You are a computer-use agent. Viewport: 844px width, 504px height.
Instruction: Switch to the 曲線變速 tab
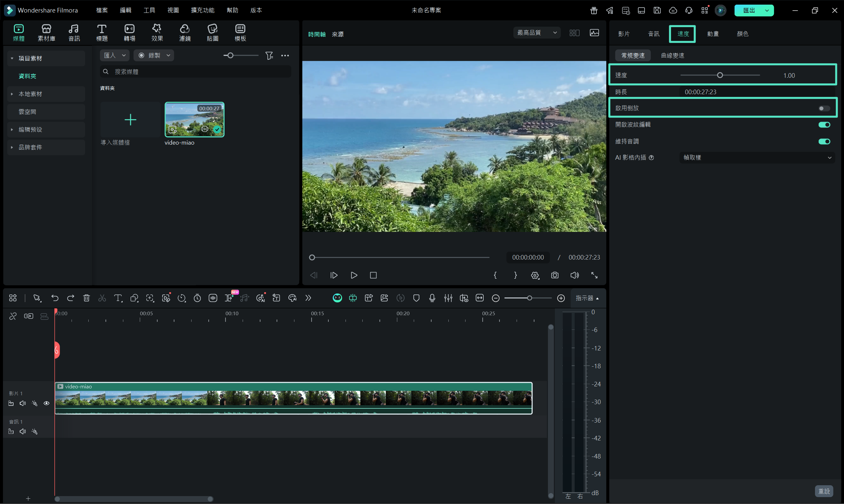[x=672, y=55]
